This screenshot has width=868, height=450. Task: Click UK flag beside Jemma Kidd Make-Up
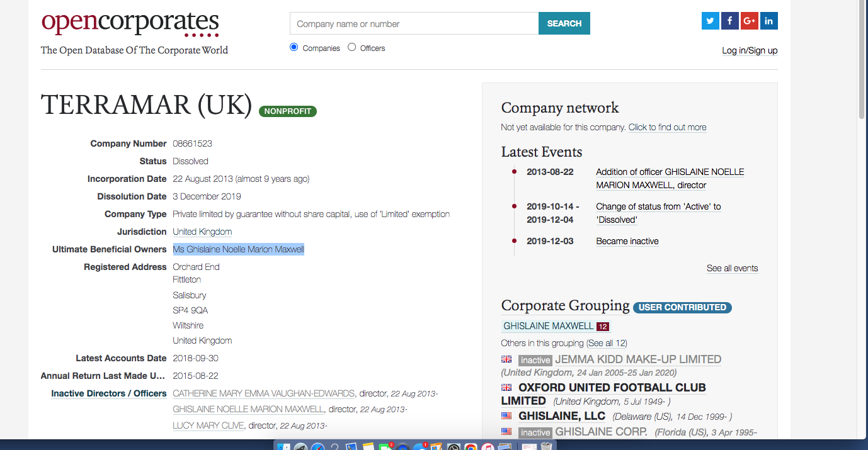coord(506,359)
